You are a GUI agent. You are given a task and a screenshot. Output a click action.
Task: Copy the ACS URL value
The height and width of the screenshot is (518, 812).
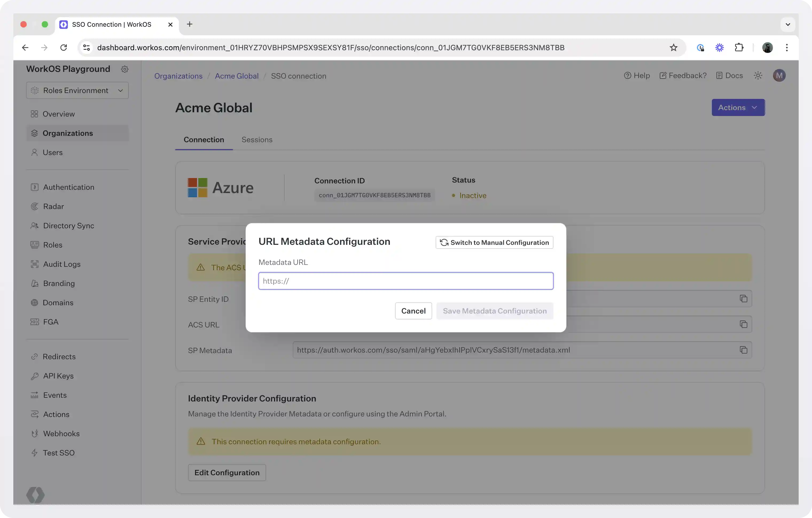pos(743,324)
